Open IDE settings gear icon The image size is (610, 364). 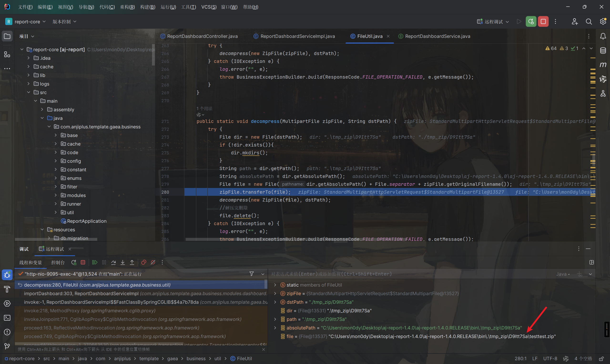[603, 22]
